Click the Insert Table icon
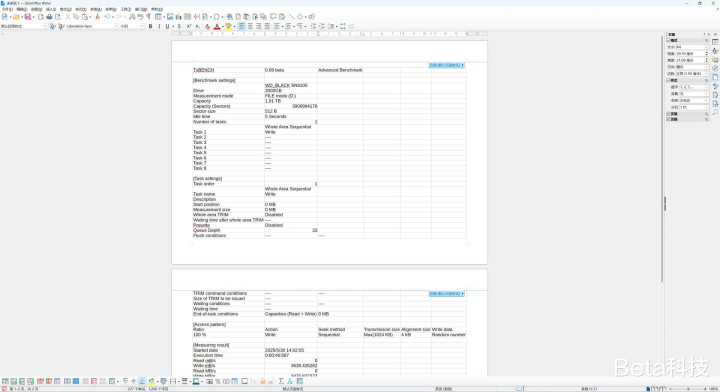The width and height of the screenshot is (720, 392). click(x=158, y=17)
